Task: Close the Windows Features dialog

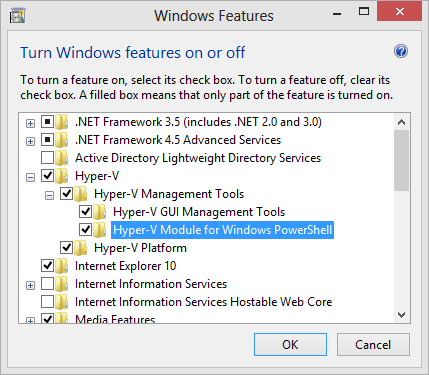Action: [x=399, y=12]
